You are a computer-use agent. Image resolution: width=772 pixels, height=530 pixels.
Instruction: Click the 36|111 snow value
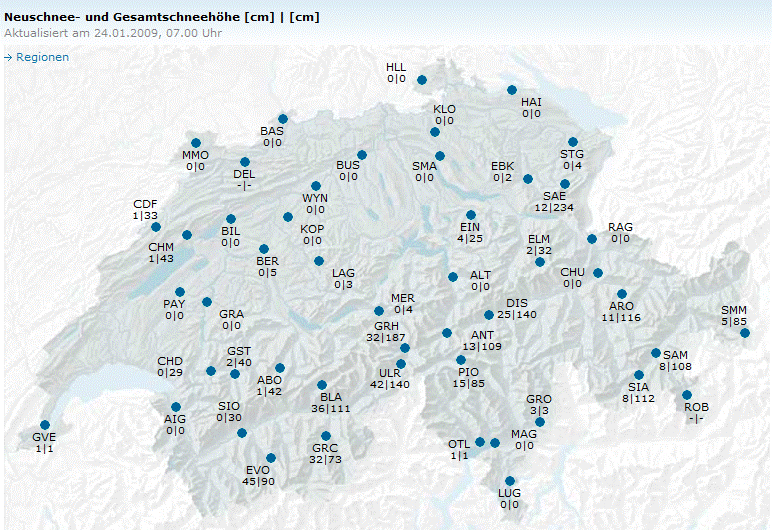[330, 409]
